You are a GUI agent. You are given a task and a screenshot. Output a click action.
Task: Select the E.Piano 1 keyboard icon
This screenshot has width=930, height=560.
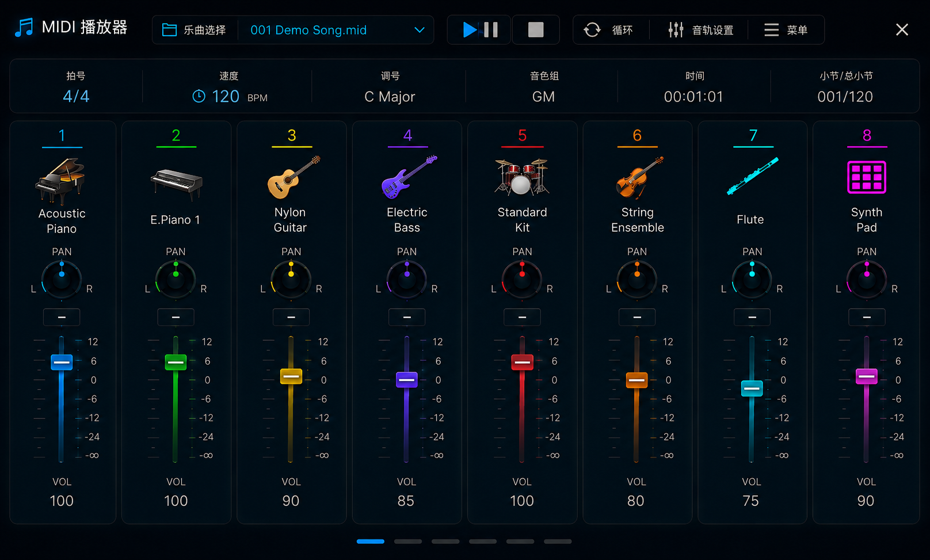pos(176,184)
